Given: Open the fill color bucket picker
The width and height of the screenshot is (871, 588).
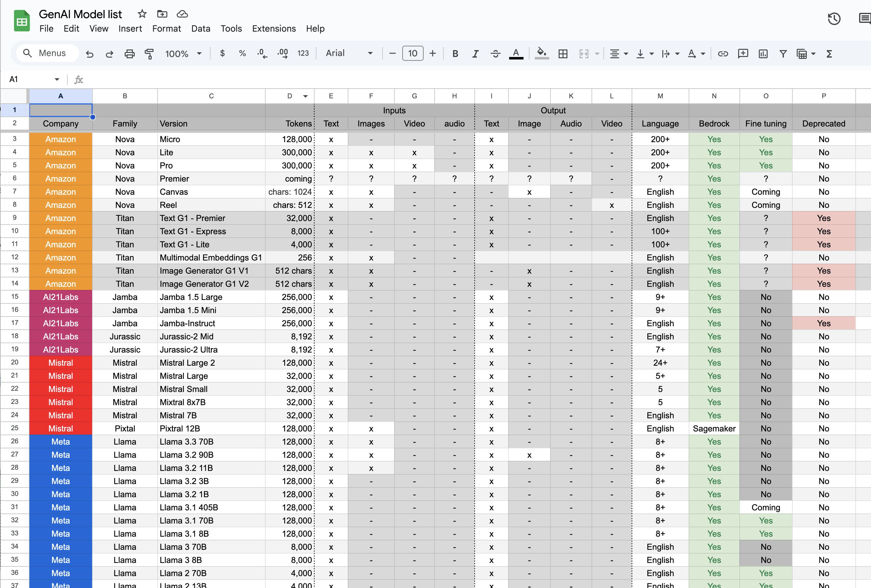Looking at the screenshot, I should click(542, 54).
